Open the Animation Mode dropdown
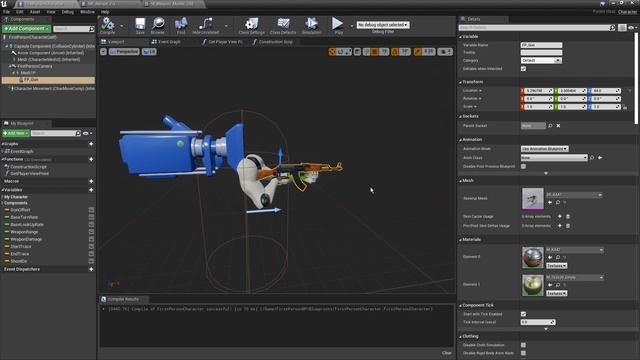Viewport: 640px width, 360px height. (x=544, y=149)
